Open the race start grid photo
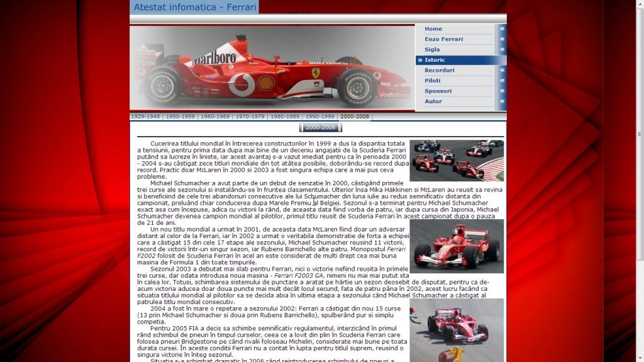 click(456, 161)
